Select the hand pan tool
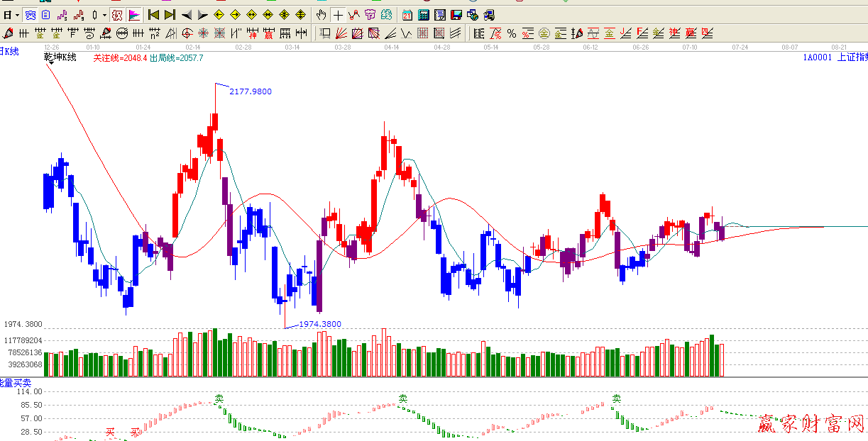The width and height of the screenshot is (868, 441). click(322, 15)
